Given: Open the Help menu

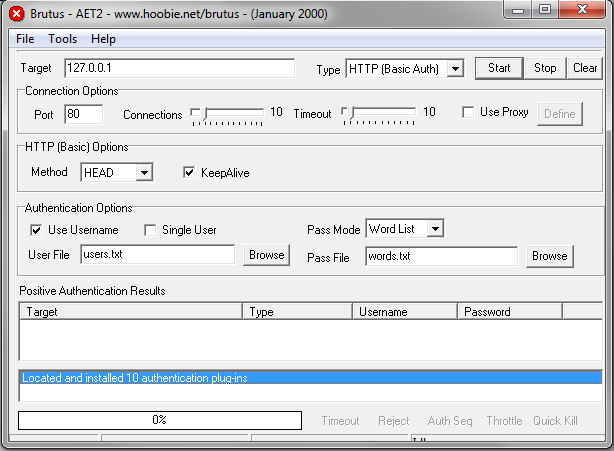Looking at the screenshot, I should [x=103, y=39].
